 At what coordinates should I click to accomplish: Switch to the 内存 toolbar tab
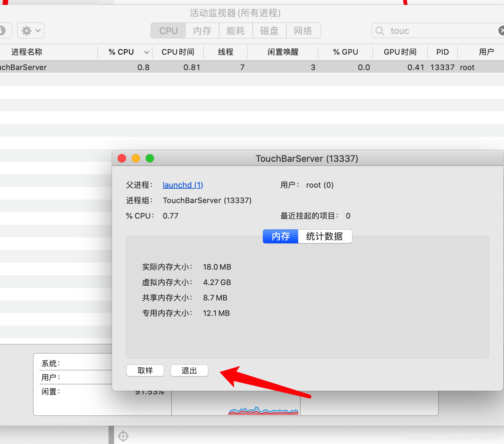pyautogui.click(x=202, y=31)
